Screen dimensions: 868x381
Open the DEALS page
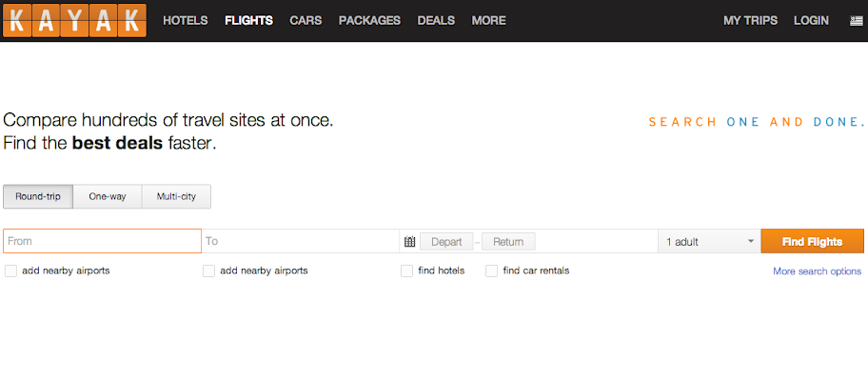coord(436,21)
